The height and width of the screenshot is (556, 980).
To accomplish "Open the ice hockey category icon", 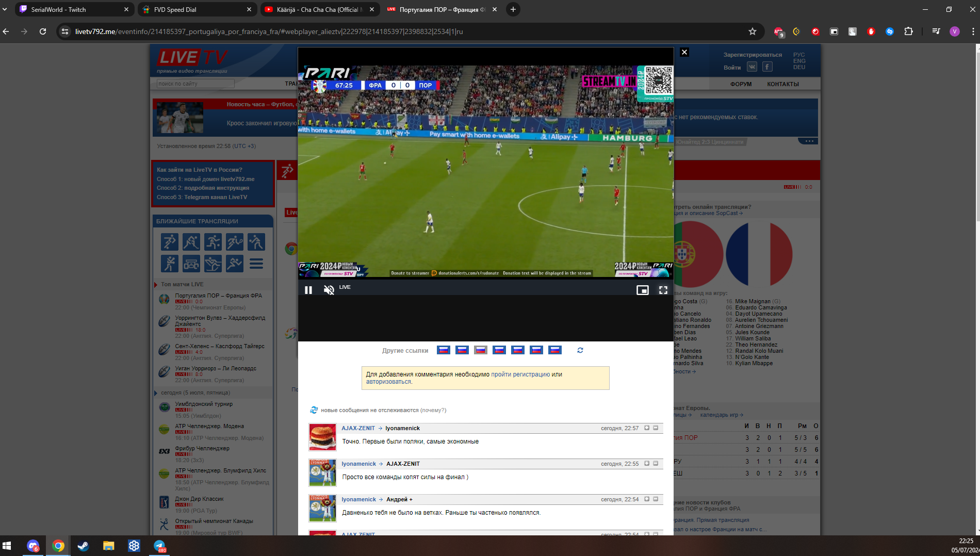I will (x=191, y=242).
